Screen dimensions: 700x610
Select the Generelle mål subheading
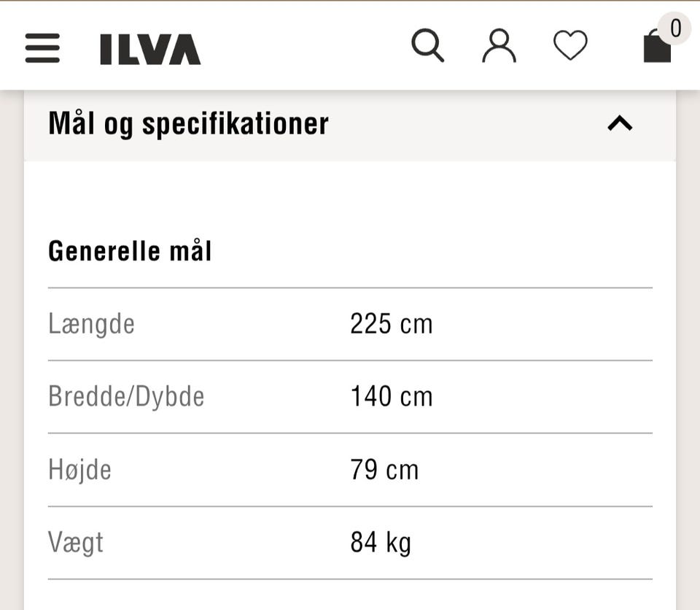pos(130,251)
